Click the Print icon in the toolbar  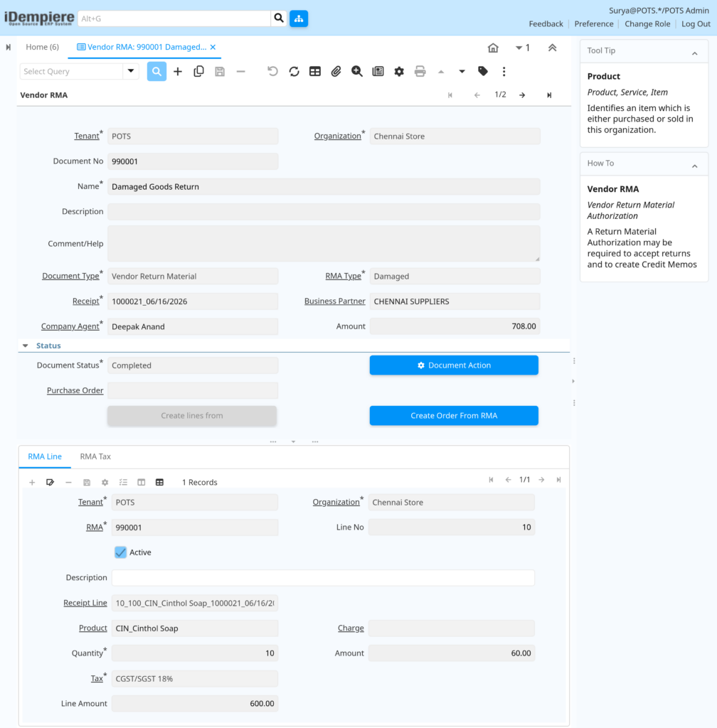click(x=420, y=72)
